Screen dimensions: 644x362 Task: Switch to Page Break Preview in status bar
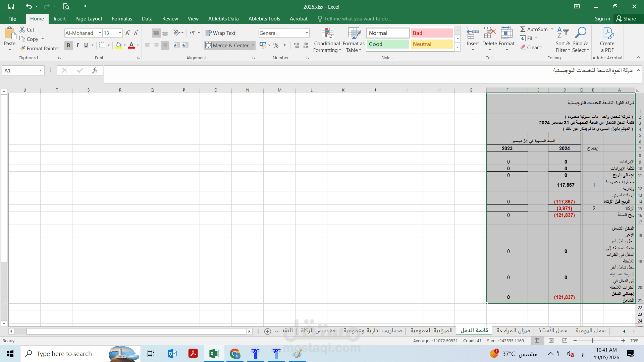[x=565, y=341]
